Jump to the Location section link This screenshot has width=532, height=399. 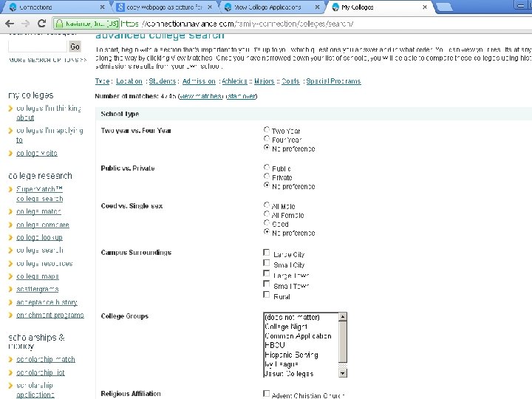[x=129, y=81]
